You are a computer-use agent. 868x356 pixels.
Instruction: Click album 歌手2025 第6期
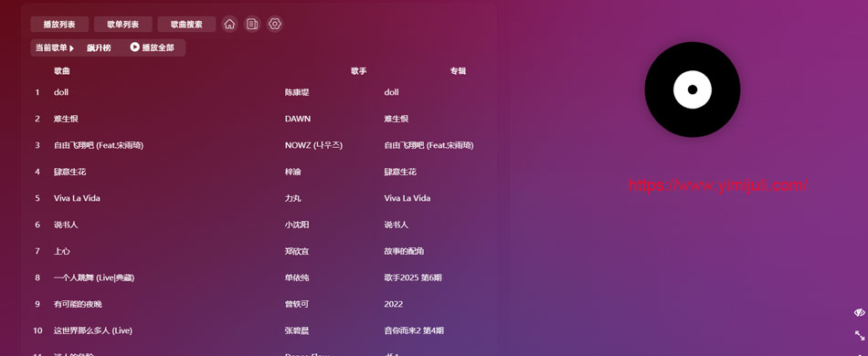click(x=413, y=278)
